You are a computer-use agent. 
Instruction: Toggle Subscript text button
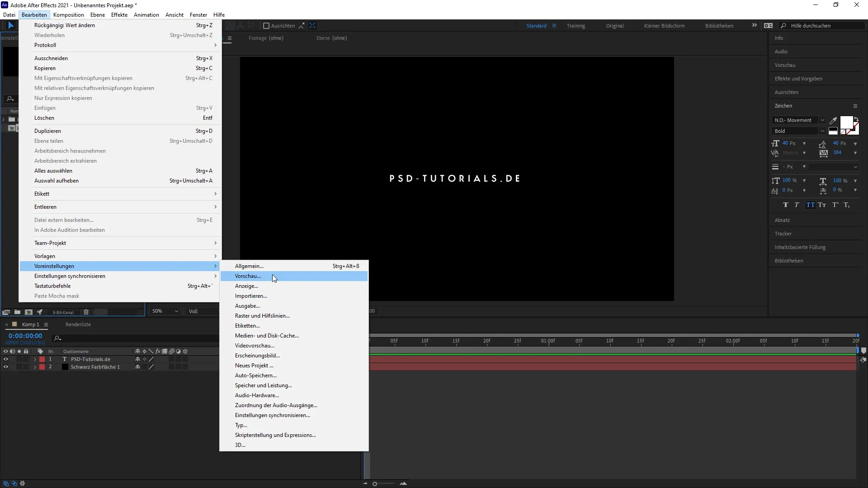(x=846, y=205)
